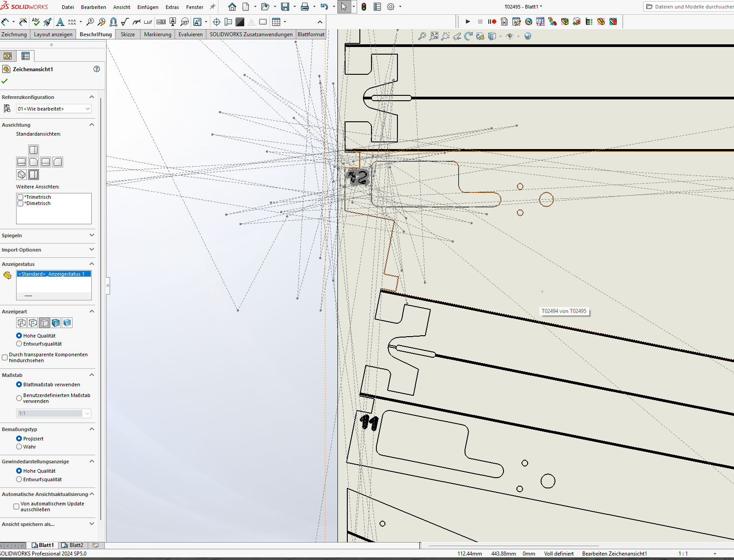
Task: Click the Print icon
Action: pos(305,7)
